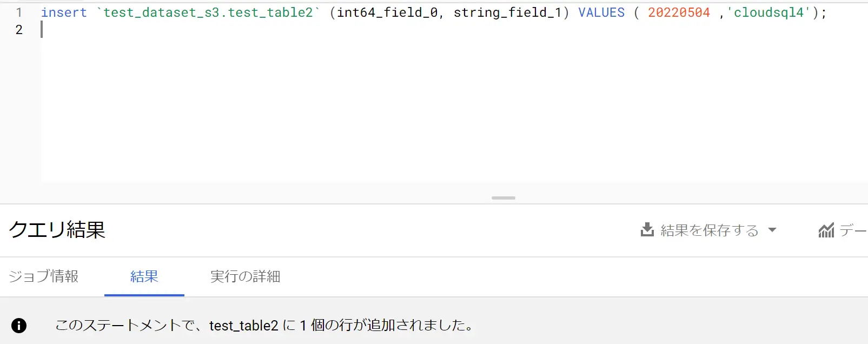Expand the 結果を保存する dropdown arrow
The height and width of the screenshot is (344, 868).
772,230
